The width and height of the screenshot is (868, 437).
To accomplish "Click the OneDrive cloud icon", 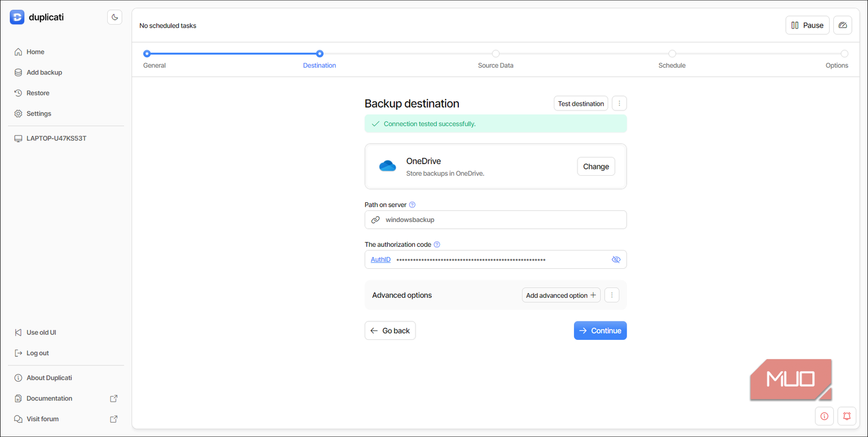I will (387, 166).
